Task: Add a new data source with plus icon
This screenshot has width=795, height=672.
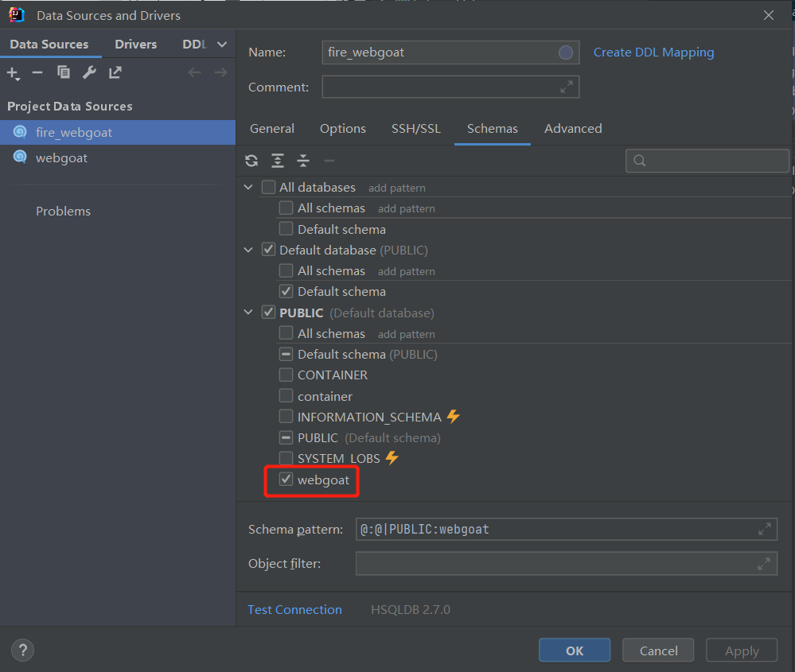Action: point(14,73)
